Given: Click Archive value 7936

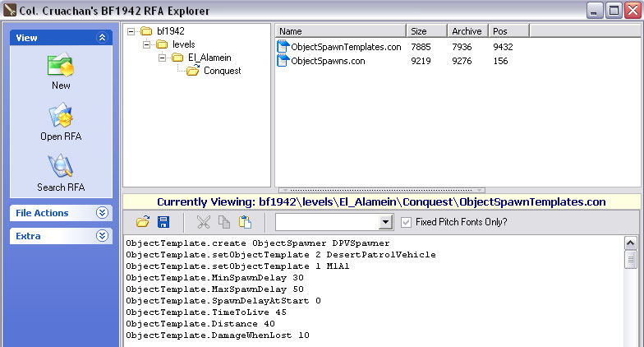Looking at the screenshot, I should (x=462, y=47).
